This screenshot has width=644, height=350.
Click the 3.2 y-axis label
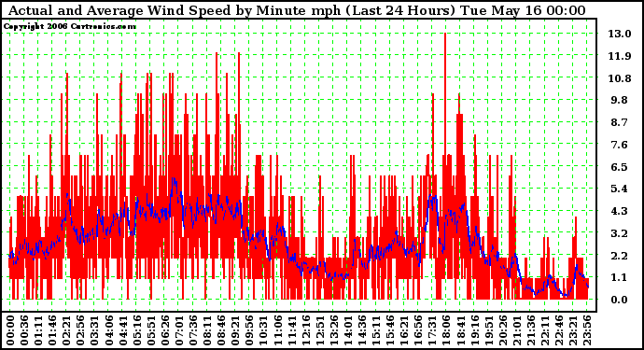click(x=620, y=233)
